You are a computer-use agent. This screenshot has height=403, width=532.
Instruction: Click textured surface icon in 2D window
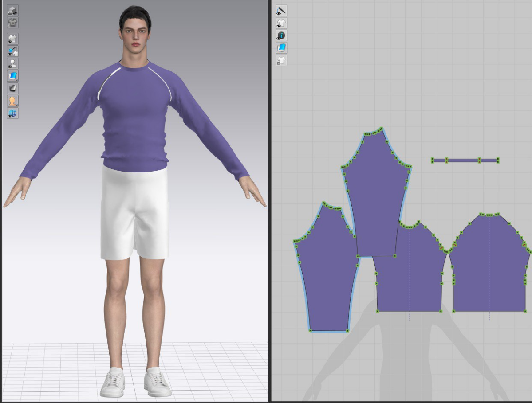point(281,48)
